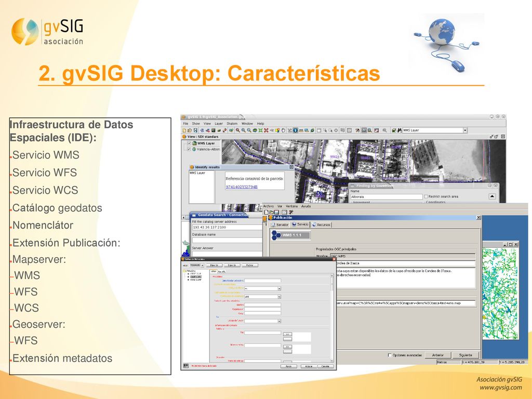Click the wrench tools icon below Archivo menu
This screenshot has width=532, height=399.
[x=291, y=212]
